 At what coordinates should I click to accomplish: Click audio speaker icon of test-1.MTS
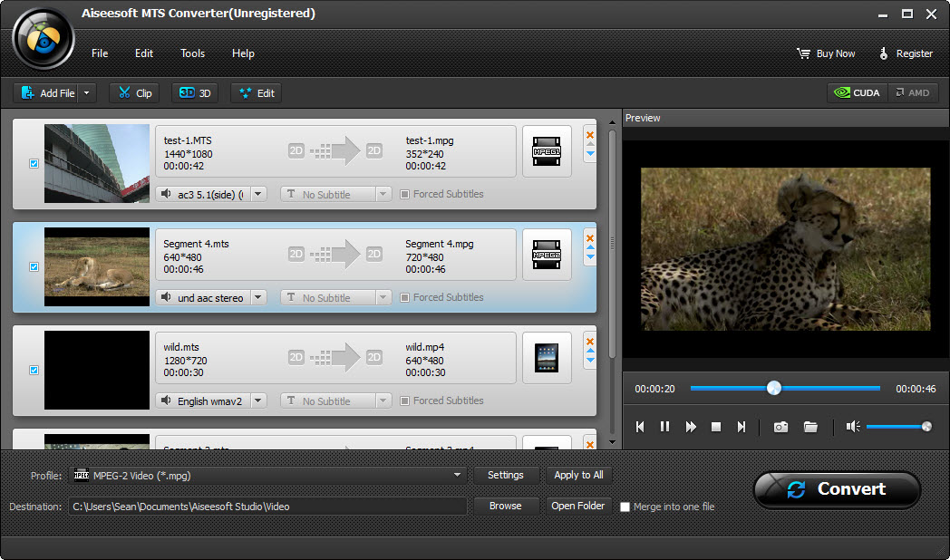pos(165,194)
